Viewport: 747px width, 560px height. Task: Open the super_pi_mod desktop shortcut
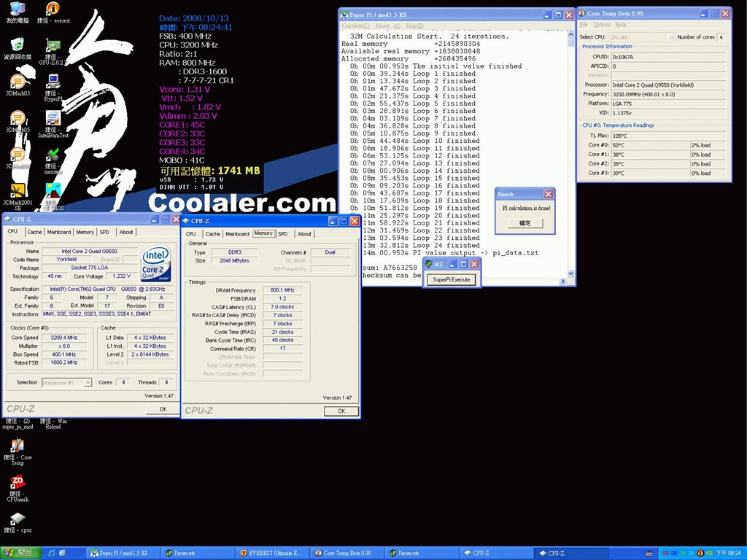pos(18,424)
